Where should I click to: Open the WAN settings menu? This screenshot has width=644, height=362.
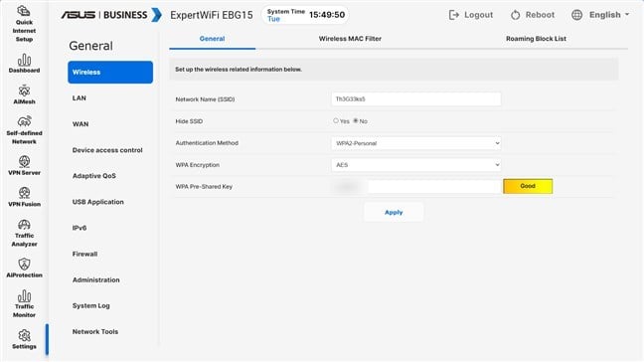point(80,124)
